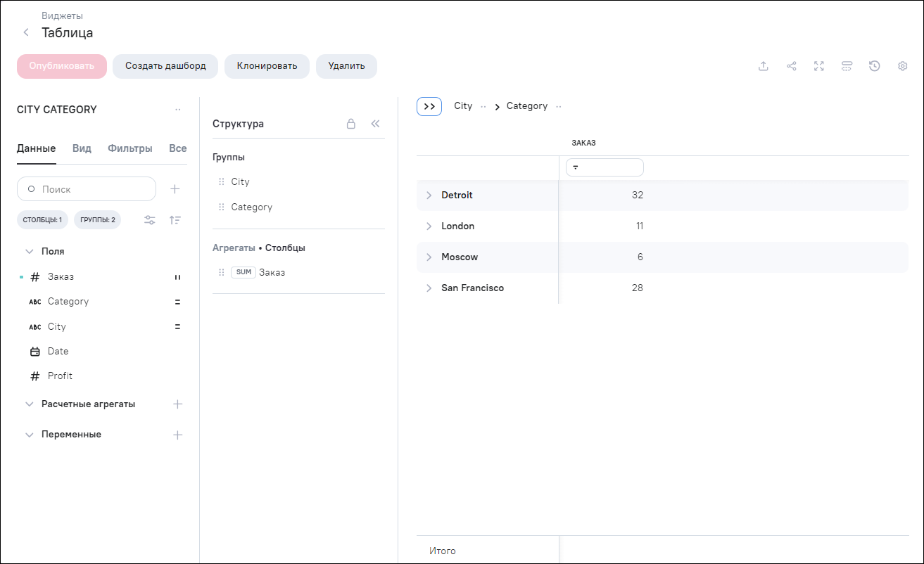Open options dots next to Category breadcrumb
924x564 pixels.
559,106
